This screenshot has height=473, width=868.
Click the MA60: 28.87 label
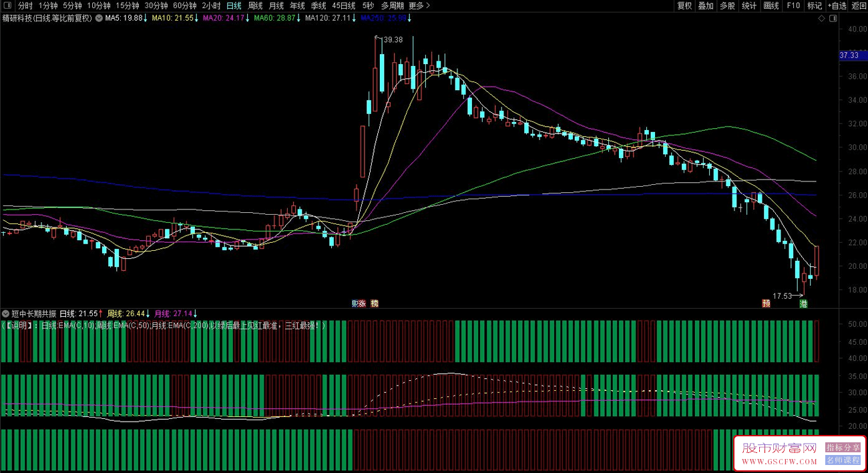point(274,19)
